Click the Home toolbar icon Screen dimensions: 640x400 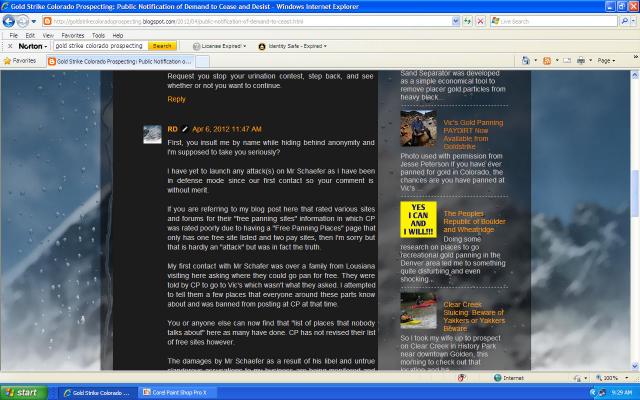click(x=526, y=61)
